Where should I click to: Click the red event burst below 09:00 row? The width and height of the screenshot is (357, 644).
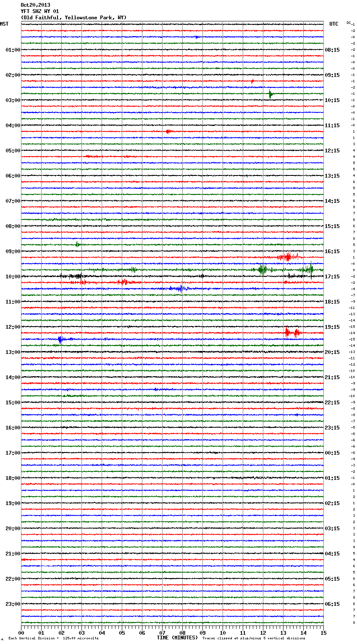point(288,257)
